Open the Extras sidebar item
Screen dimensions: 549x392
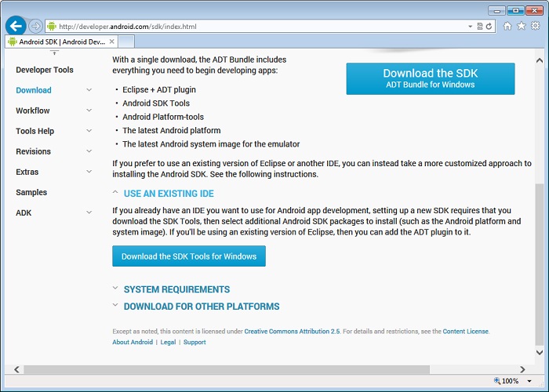point(27,172)
